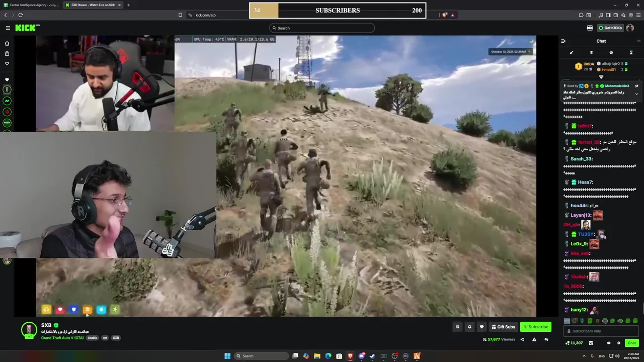644x362 pixels.
Task: Click username hoo44r in chat
Action: coord(579,206)
